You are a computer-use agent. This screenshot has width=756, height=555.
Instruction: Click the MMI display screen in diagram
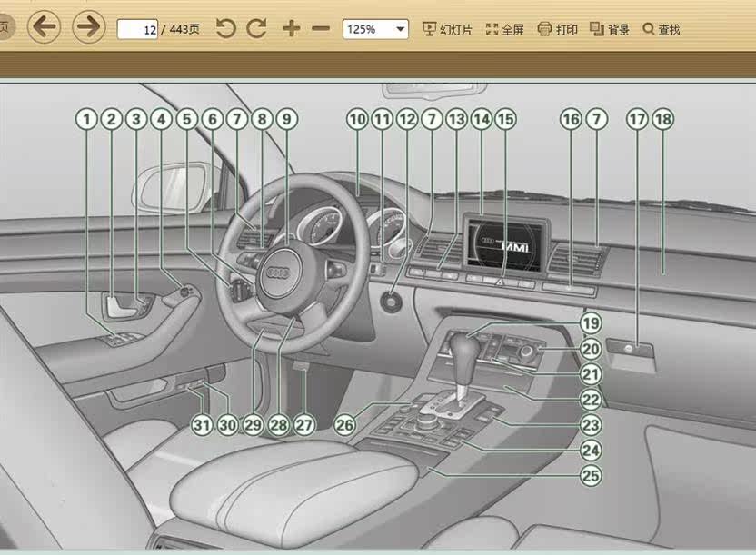pyautogui.click(x=506, y=246)
